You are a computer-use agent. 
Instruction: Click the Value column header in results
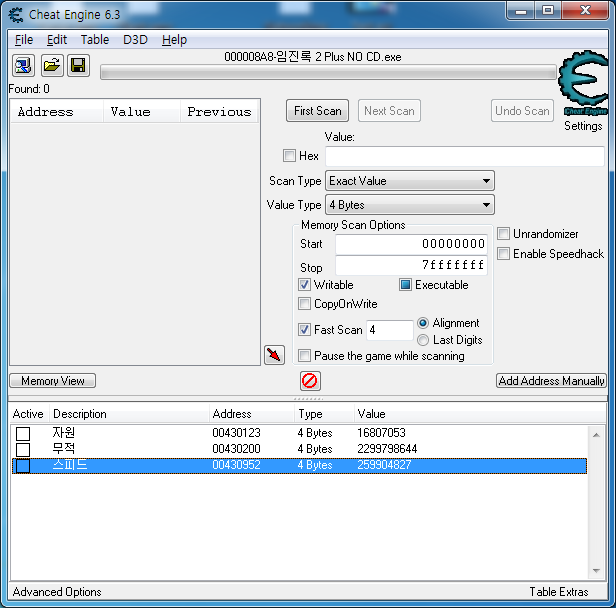coord(142,112)
